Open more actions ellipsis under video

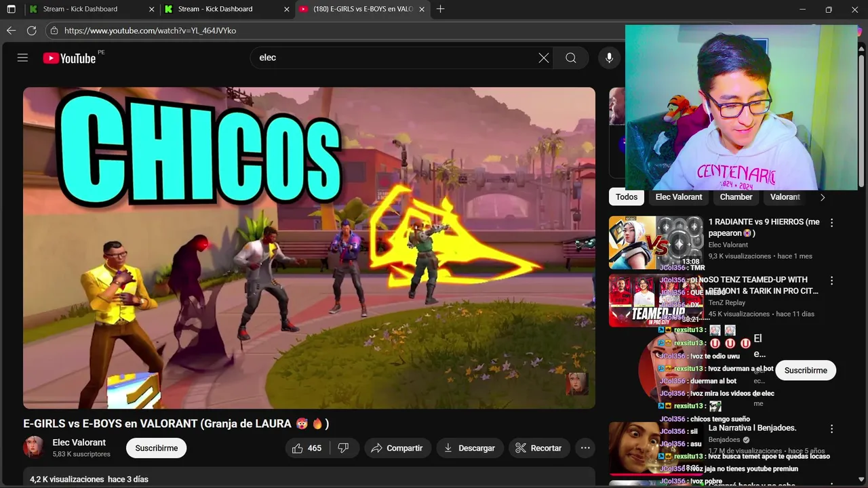click(585, 448)
